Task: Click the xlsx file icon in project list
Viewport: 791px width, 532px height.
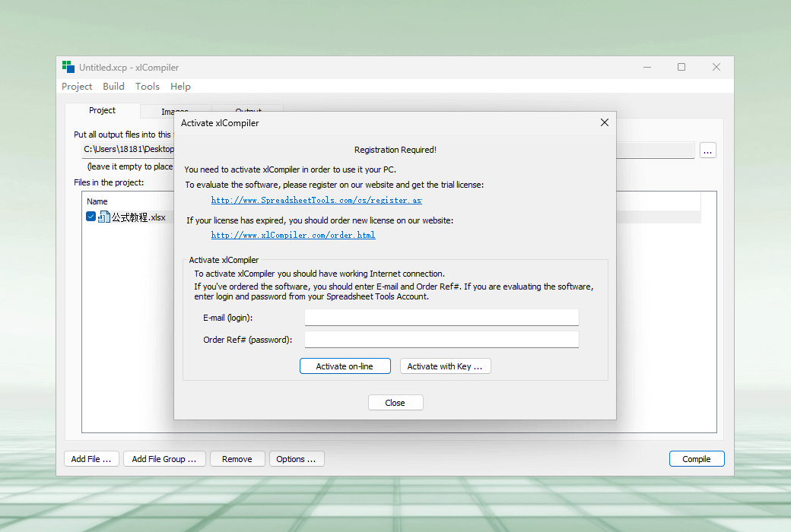Action: pos(104,217)
